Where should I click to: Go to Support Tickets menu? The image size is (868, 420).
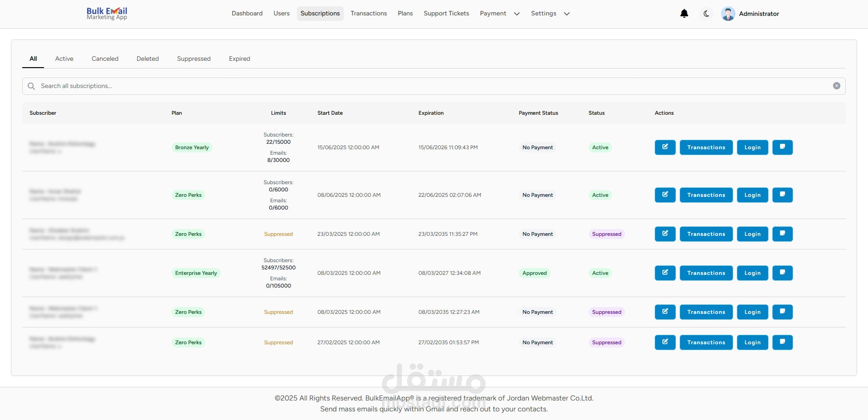click(x=446, y=14)
